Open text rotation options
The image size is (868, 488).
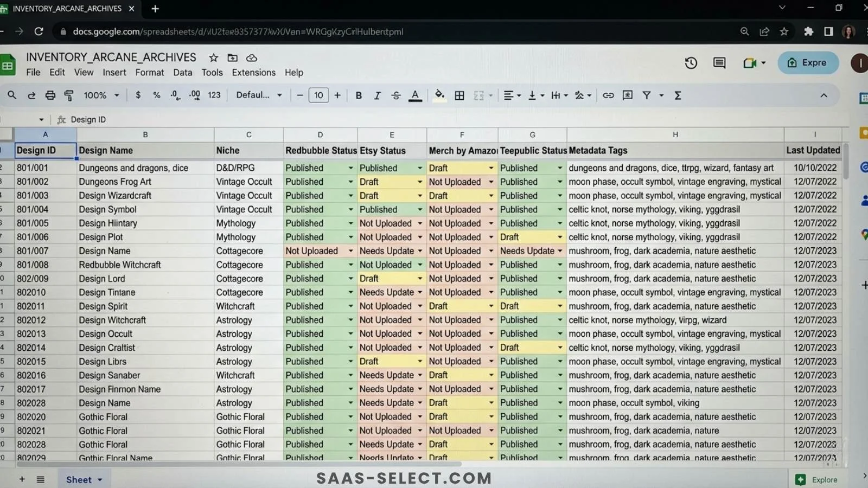tap(583, 95)
